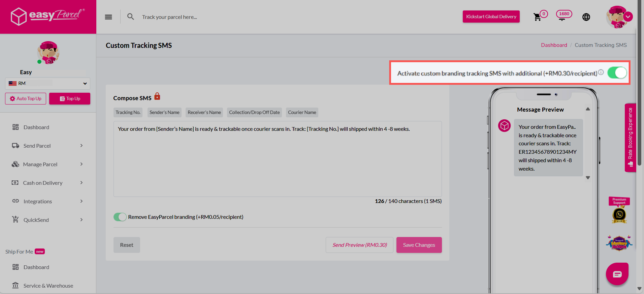
Task: Click Kickstart Global Delivery button
Action: coord(491,17)
